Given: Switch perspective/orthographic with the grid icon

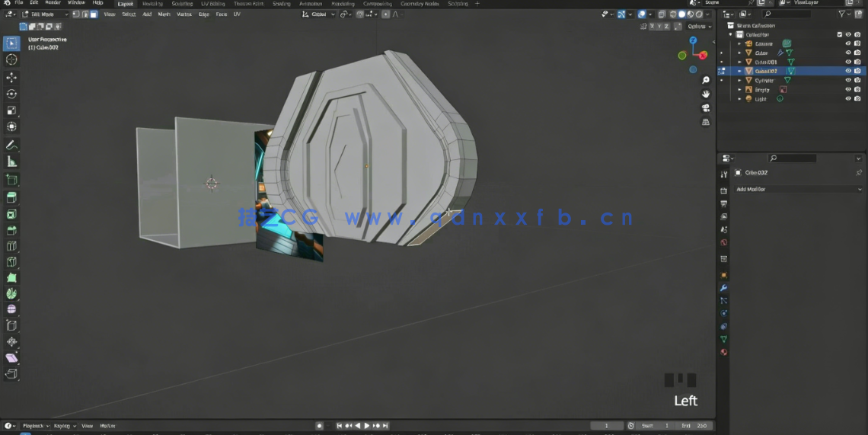Looking at the screenshot, I should (706, 122).
